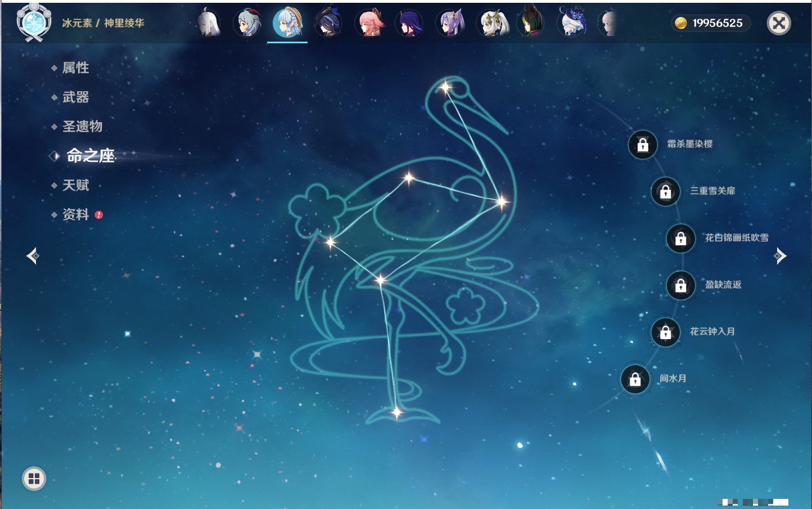
Task: Click the 盈缺流返 constellation label
Action: point(723,285)
